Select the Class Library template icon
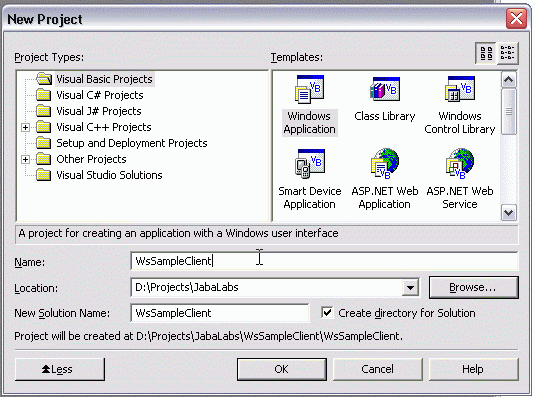The height and width of the screenshot is (397, 535). click(385, 89)
